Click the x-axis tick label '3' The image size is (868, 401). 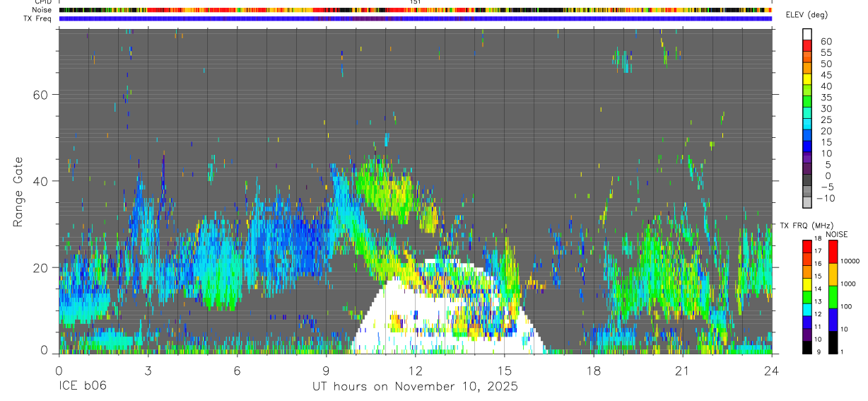[x=148, y=371]
